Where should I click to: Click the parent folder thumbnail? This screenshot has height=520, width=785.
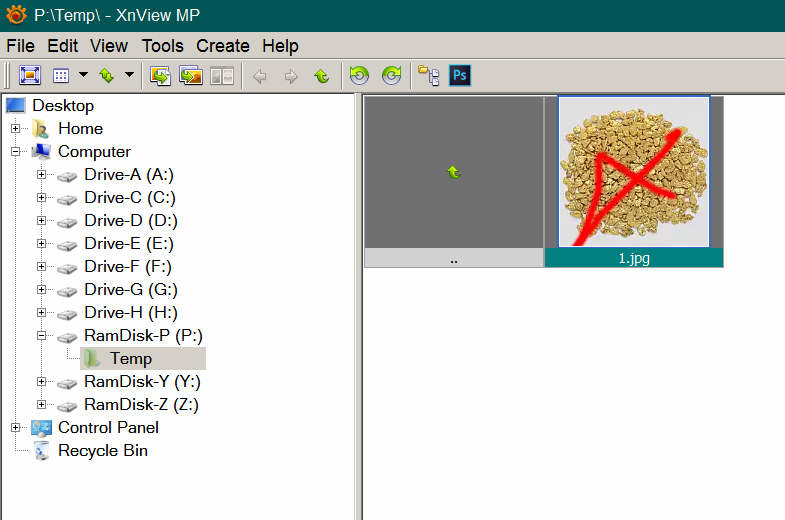click(x=454, y=172)
